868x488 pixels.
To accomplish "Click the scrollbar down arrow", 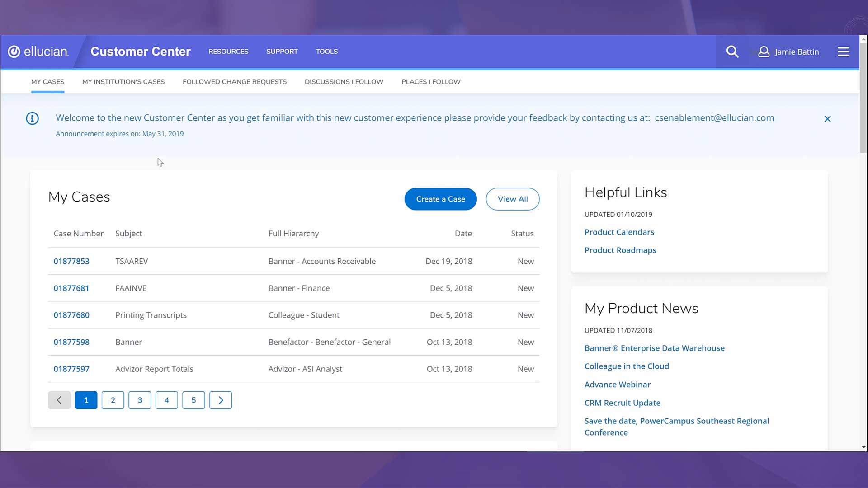I will coord(863,447).
